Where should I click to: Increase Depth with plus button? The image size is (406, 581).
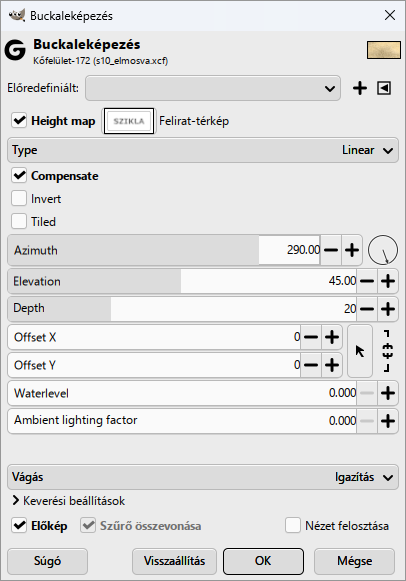388,309
